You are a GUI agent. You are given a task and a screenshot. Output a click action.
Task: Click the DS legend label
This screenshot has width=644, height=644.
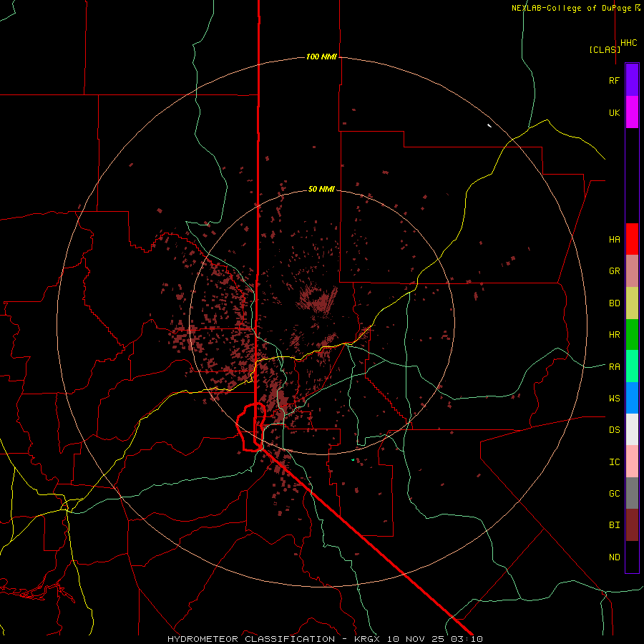(614, 429)
